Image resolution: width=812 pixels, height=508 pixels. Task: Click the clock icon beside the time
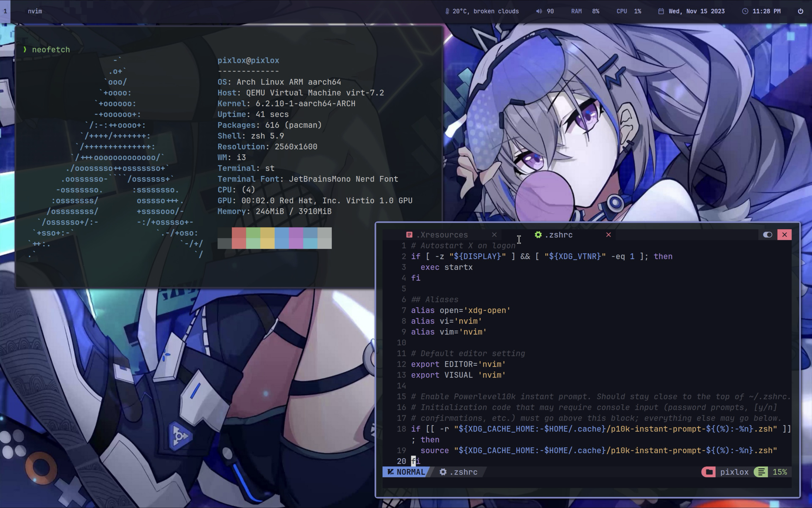pyautogui.click(x=745, y=11)
